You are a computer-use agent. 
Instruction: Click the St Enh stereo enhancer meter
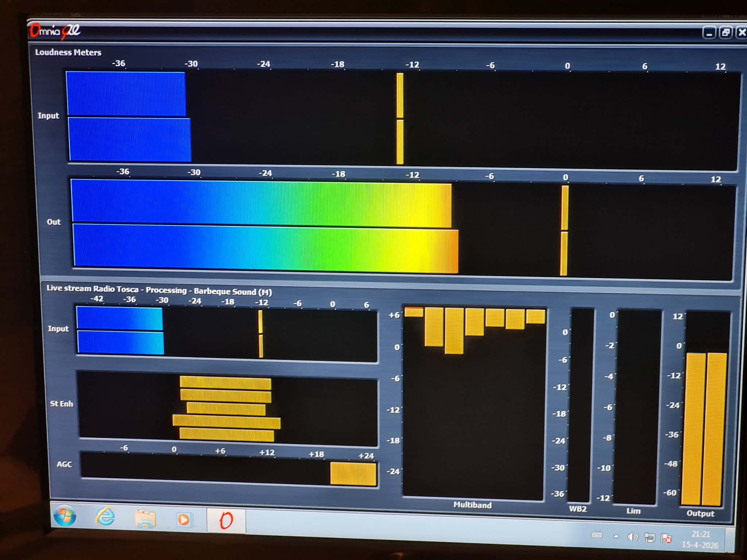click(226, 408)
